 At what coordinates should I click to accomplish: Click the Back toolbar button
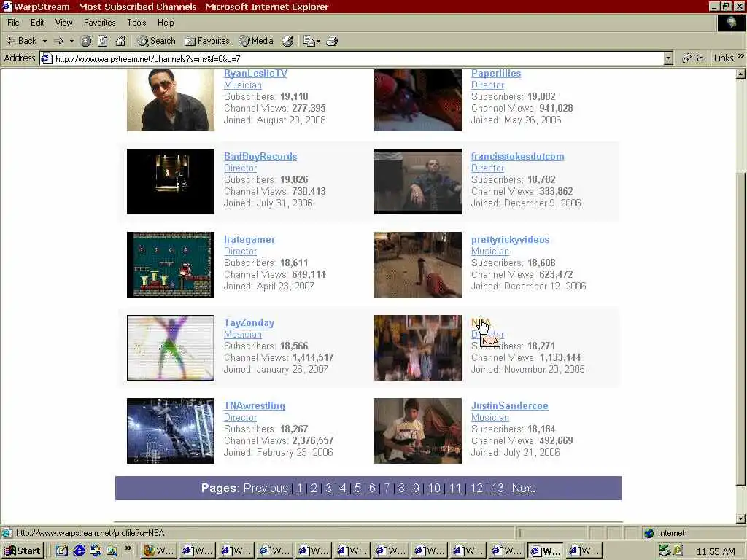[21, 41]
